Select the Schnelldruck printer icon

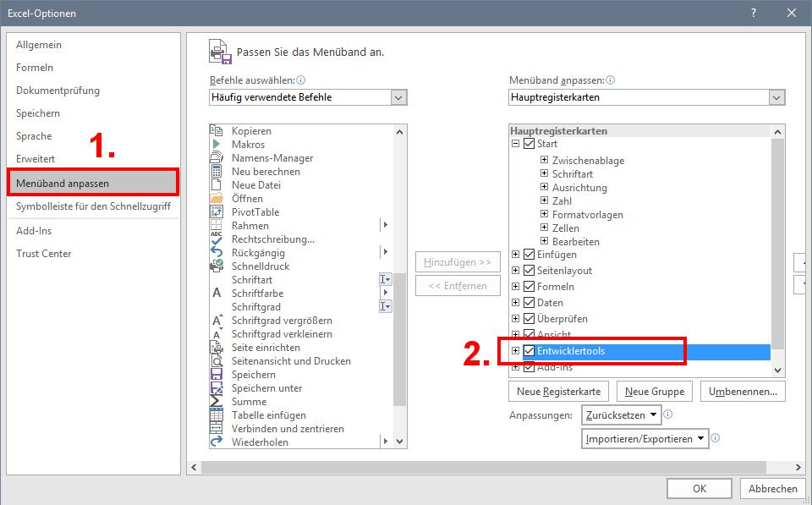[217, 266]
